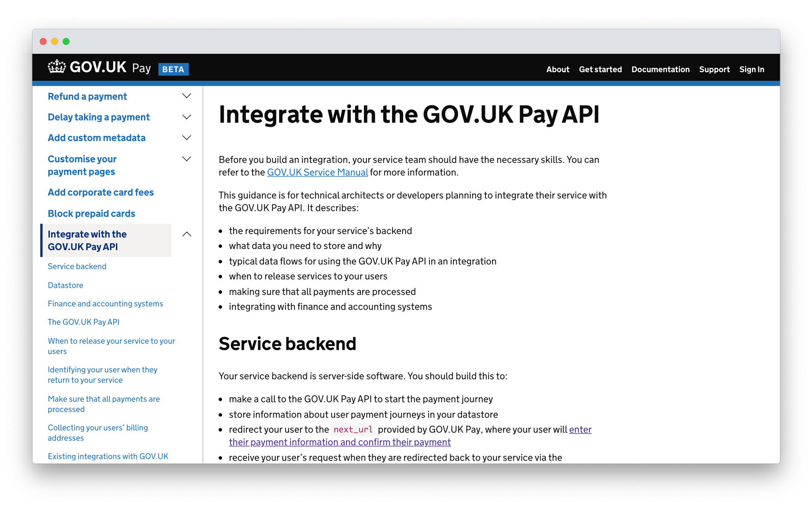The height and width of the screenshot is (506, 812).
Task: Open Customise your payment pages link
Action: pos(82,165)
